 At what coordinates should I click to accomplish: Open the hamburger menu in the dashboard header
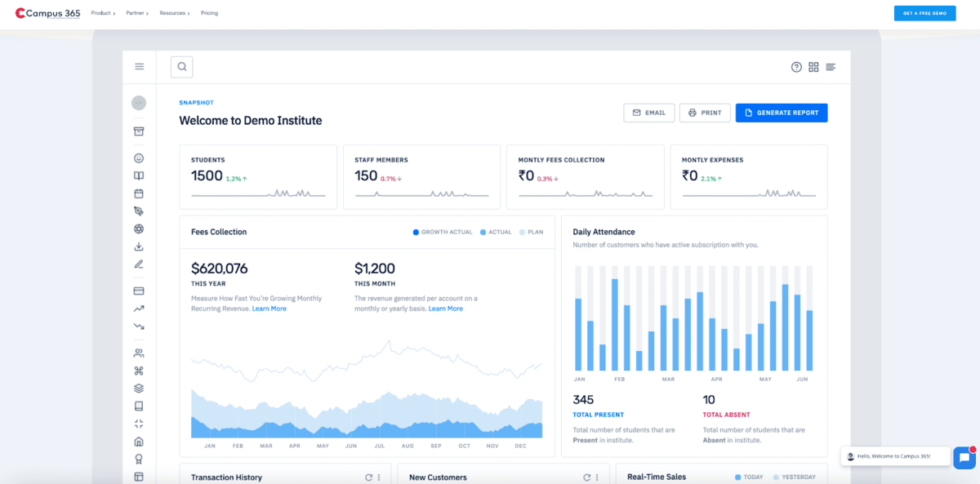pos(140,67)
